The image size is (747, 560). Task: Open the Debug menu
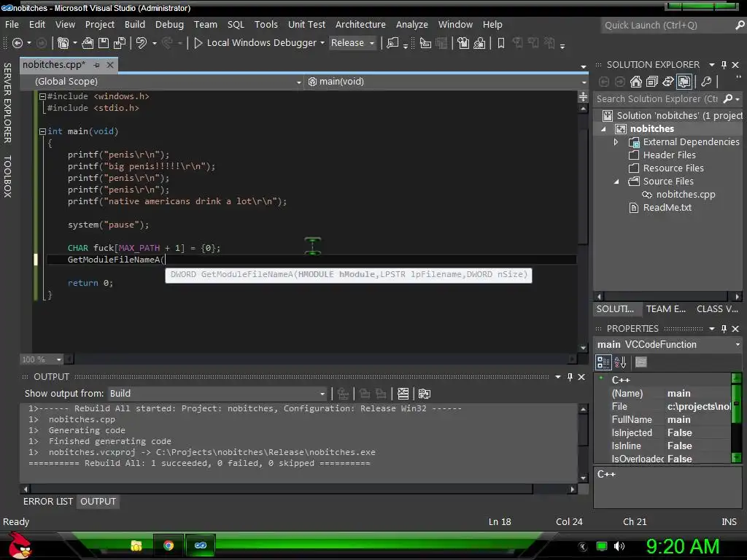click(x=169, y=24)
